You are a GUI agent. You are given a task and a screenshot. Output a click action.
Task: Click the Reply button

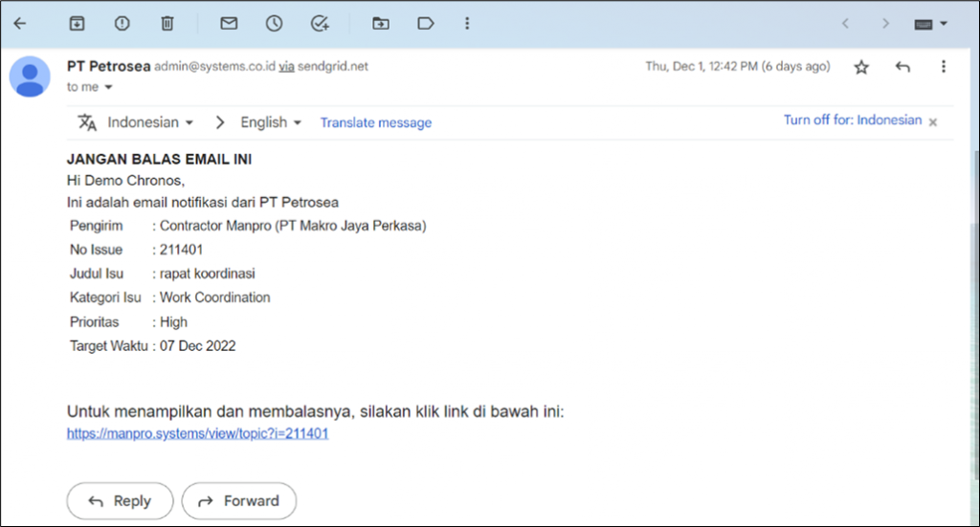coord(120,501)
